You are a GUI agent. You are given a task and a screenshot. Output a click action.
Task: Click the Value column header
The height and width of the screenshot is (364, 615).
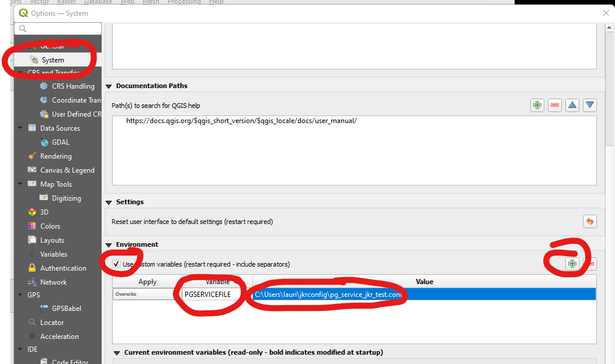[x=425, y=282]
